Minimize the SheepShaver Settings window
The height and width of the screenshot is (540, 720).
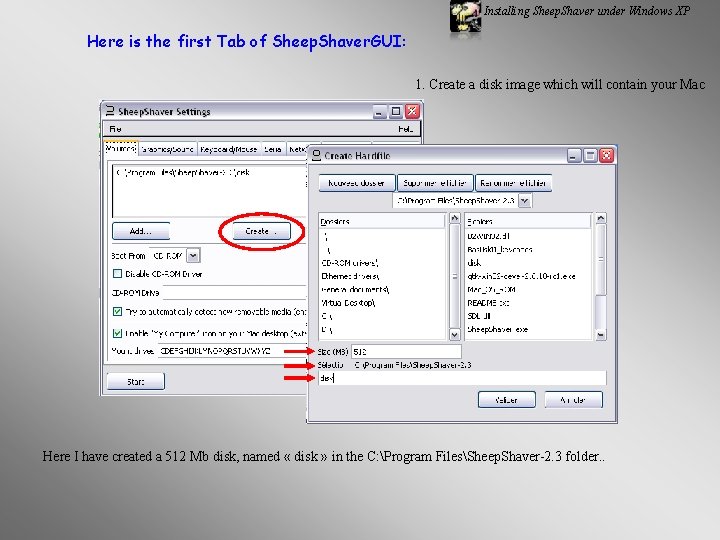coord(379,111)
